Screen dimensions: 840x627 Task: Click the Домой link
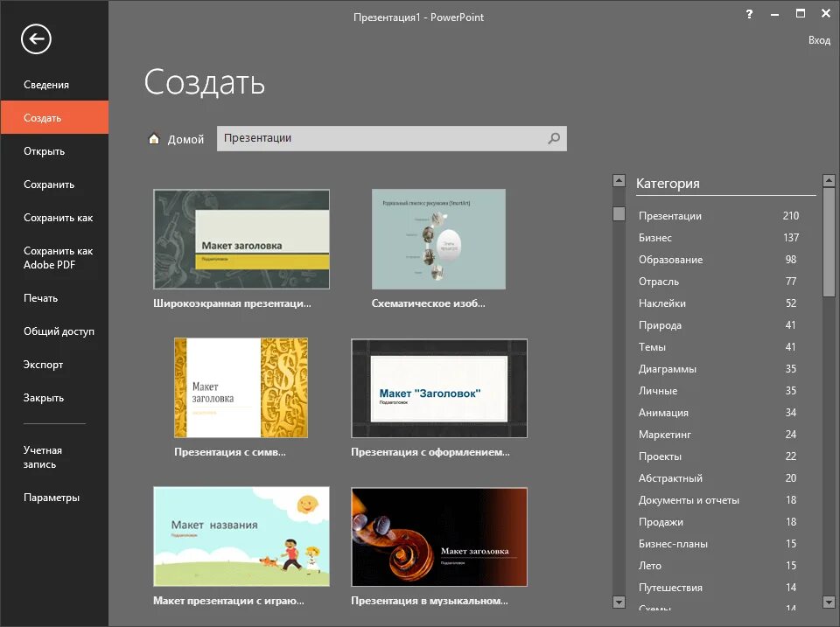[185, 139]
